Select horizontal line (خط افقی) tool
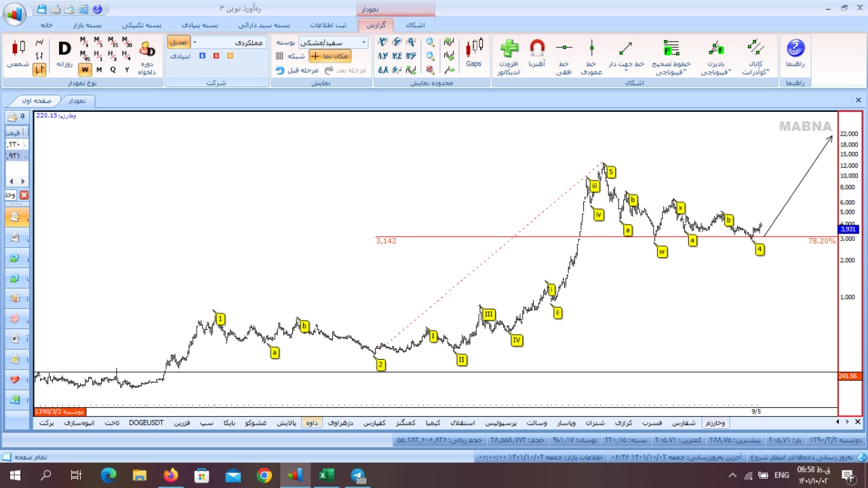Viewport: 868px width, 488px height. [564, 57]
